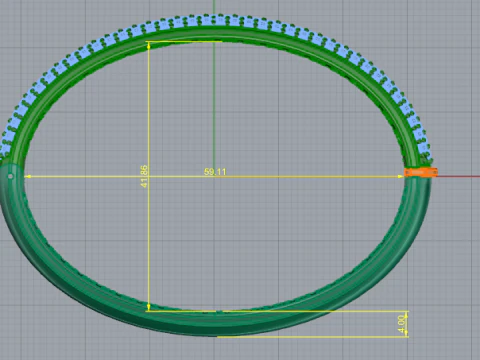Select the 41.86 vertical dimension text

click(144, 176)
